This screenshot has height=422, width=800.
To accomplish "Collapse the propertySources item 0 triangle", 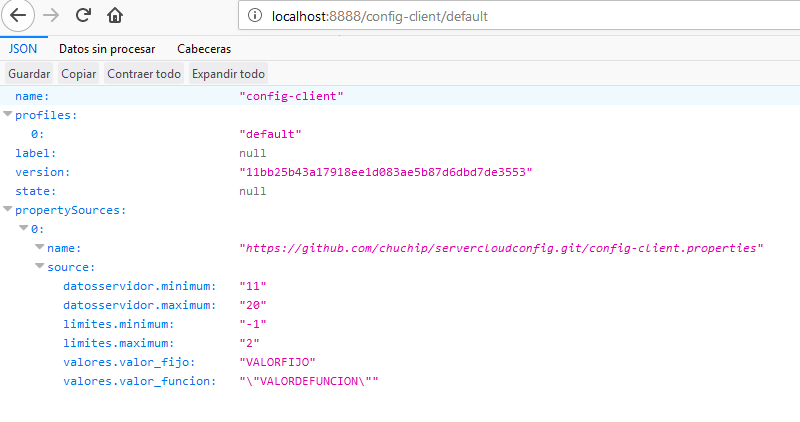I will pyautogui.click(x=24, y=229).
